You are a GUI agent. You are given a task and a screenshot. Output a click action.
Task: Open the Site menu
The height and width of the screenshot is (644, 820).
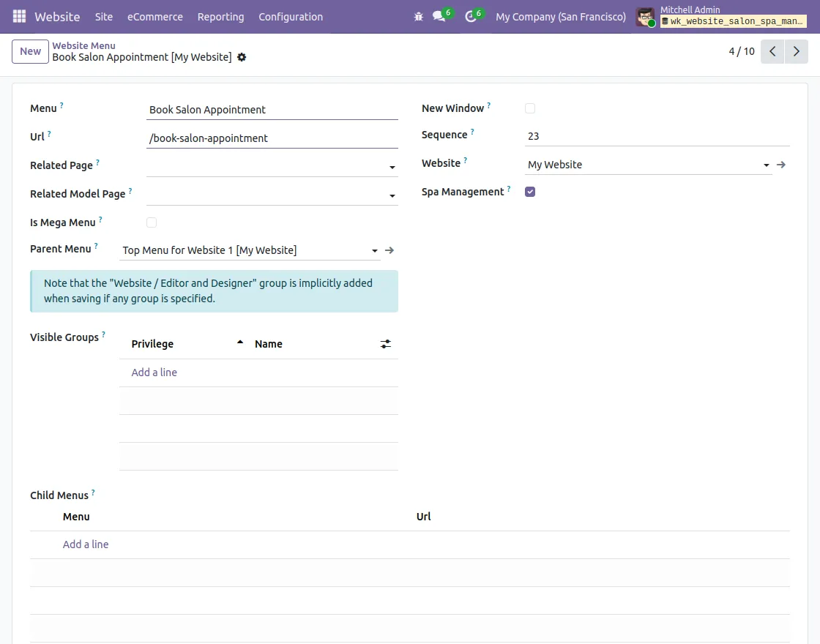(104, 17)
